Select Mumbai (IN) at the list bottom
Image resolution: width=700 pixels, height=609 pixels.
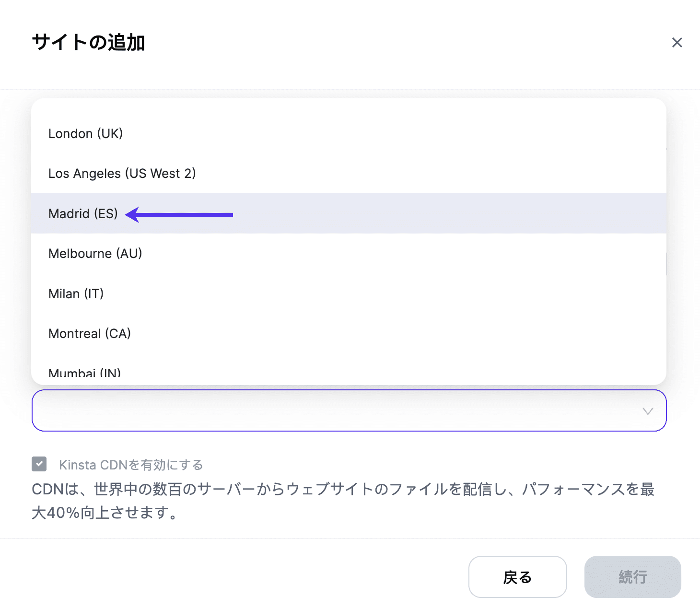pos(84,372)
